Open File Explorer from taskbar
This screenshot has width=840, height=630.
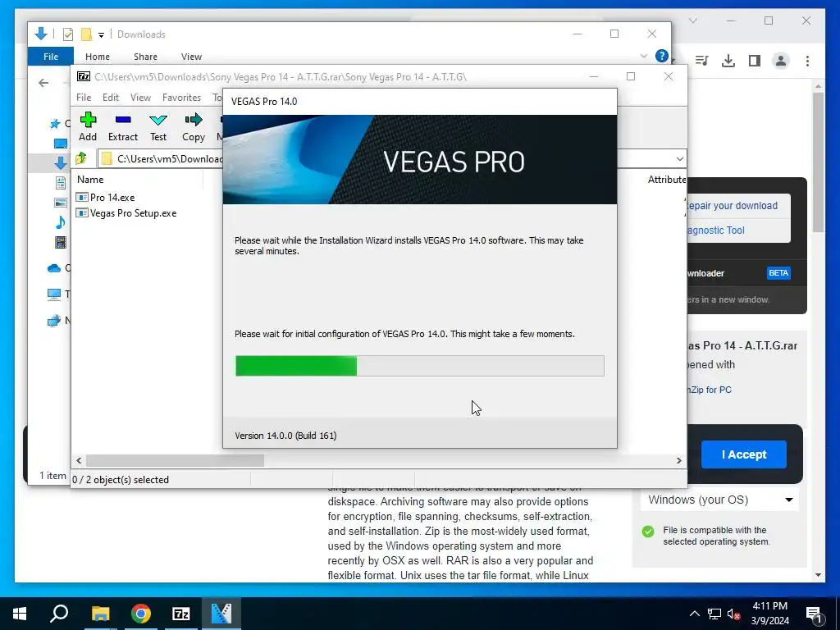(x=100, y=614)
